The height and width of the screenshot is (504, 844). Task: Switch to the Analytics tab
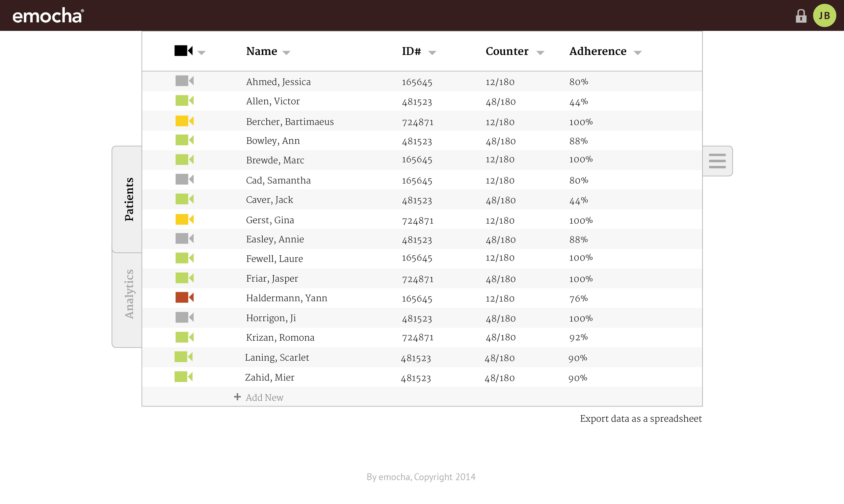point(127,300)
